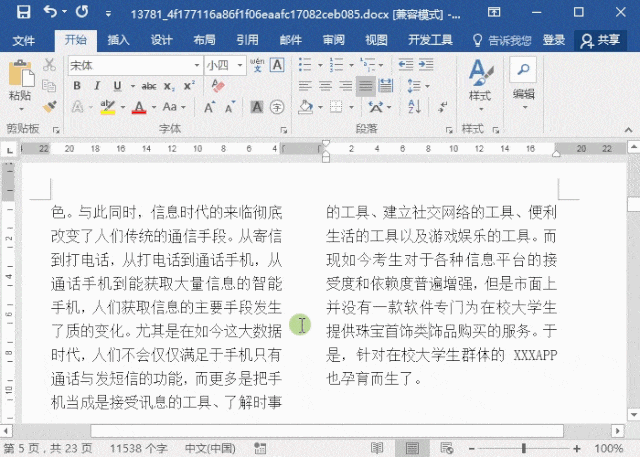Open line spacing options

tap(418, 86)
